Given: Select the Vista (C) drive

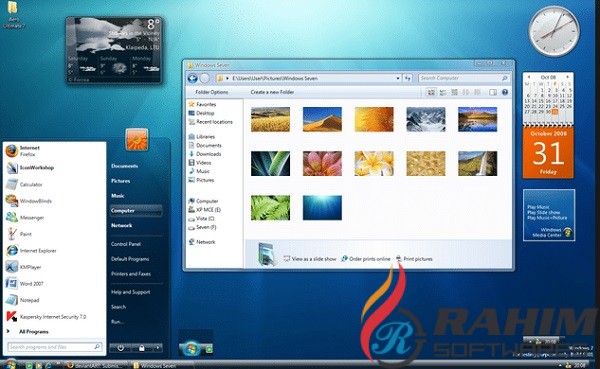Looking at the screenshot, I should (201, 219).
